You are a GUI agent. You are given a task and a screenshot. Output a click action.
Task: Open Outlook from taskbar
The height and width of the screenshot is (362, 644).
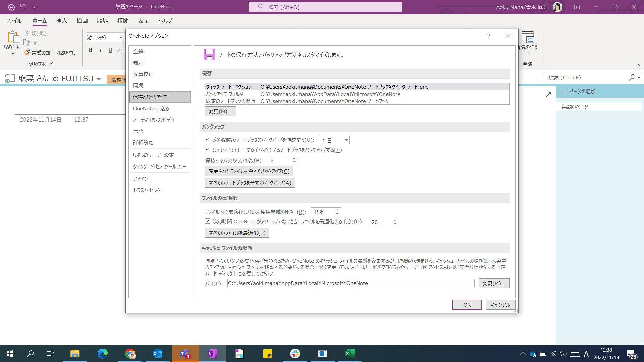coord(157,354)
